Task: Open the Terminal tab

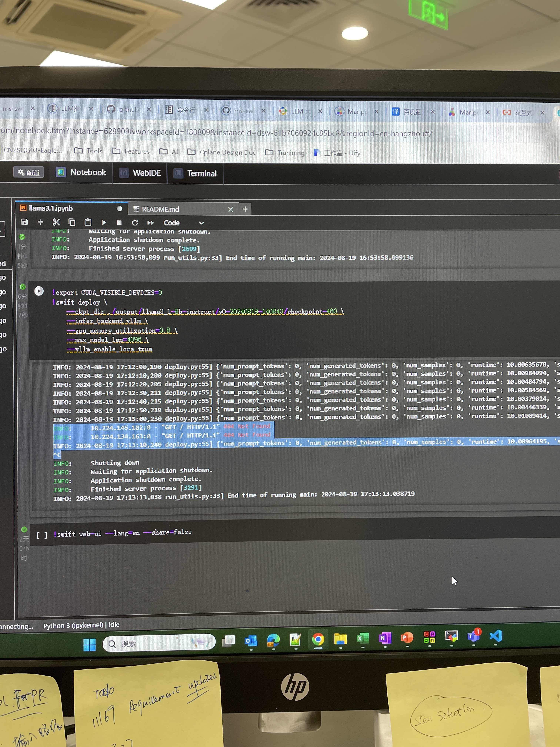Action: pyautogui.click(x=195, y=174)
